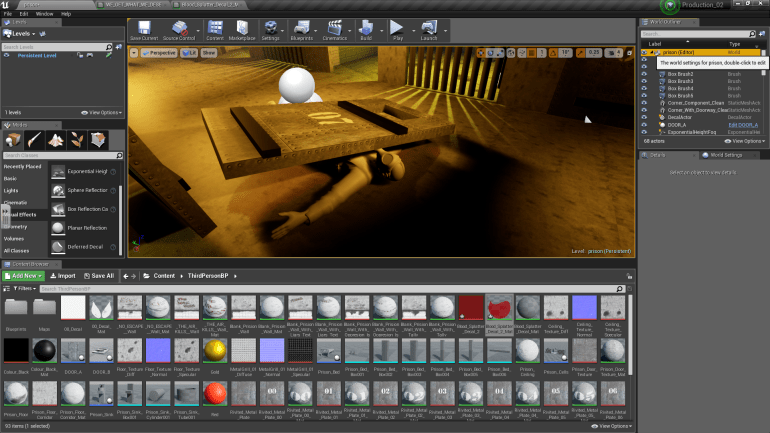
Task: Click the Content breadcrumb path
Action: (164, 276)
